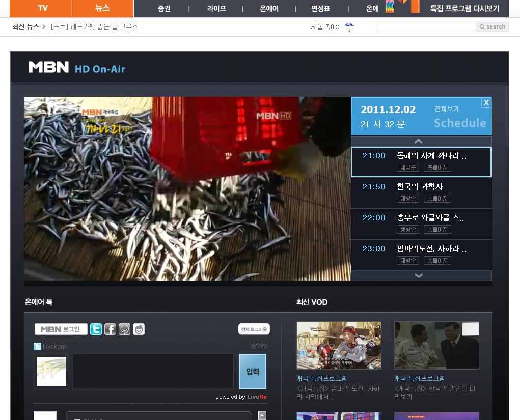This screenshot has height=420, width=520.
Task: Open the 레드카펫 밟는 톰 크루즈 headline
Action: click(94, 26)
